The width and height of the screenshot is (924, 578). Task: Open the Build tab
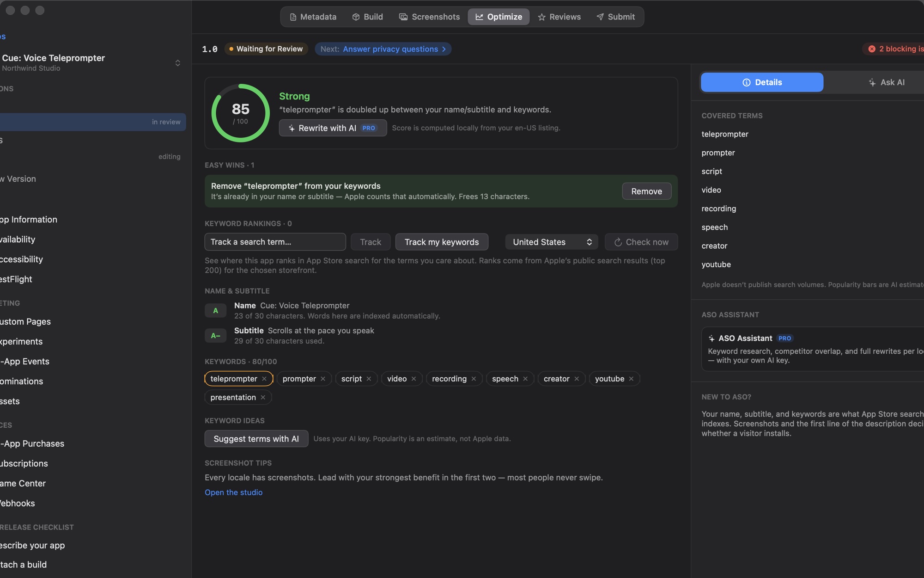pos(367,17)
